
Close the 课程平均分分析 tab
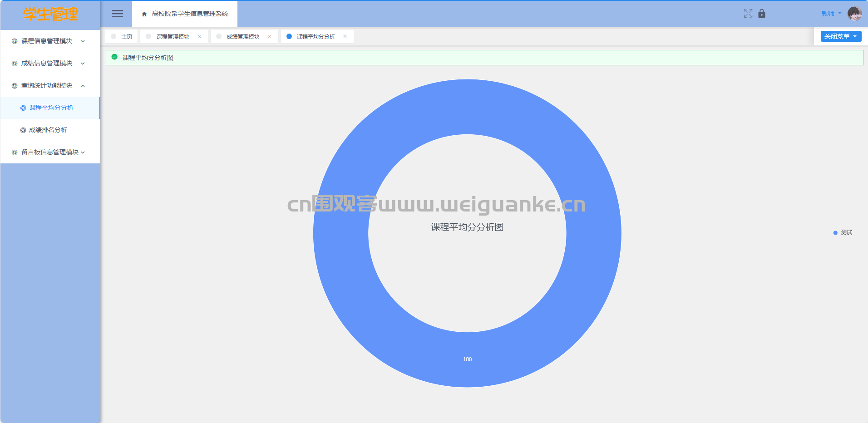345,36
